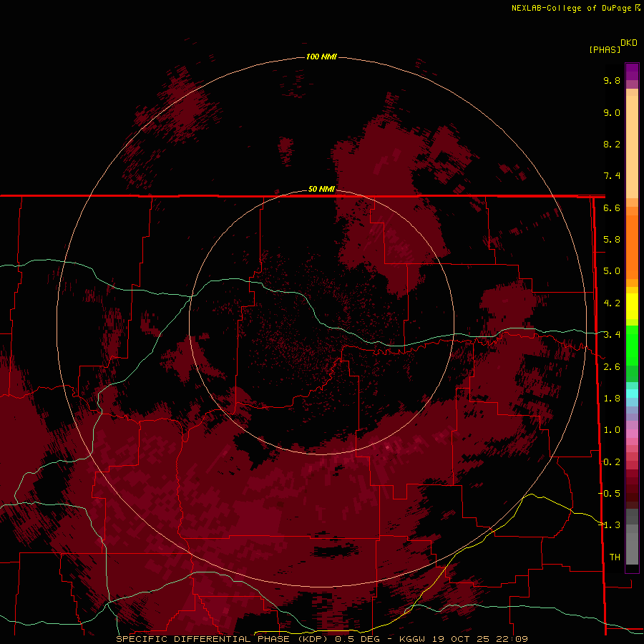Screen dimensions: 644x644
Task: Click the SPECIFIC DIFFERENTIAL PHASE (KDP) title
Action: 223,639
